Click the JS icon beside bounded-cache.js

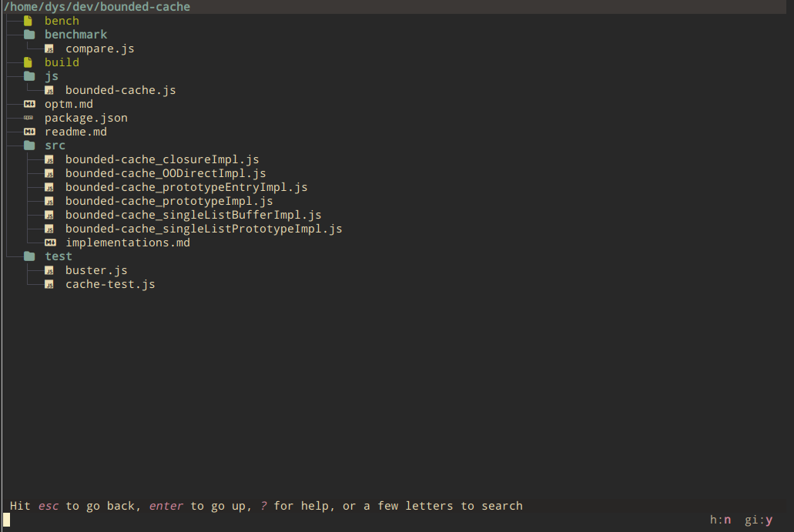[49, 89]
